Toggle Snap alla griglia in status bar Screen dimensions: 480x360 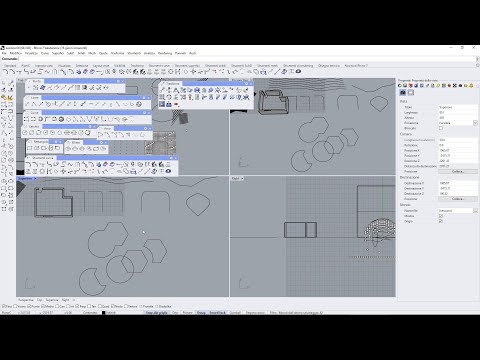pyautogui.click(x=157, y=313)
